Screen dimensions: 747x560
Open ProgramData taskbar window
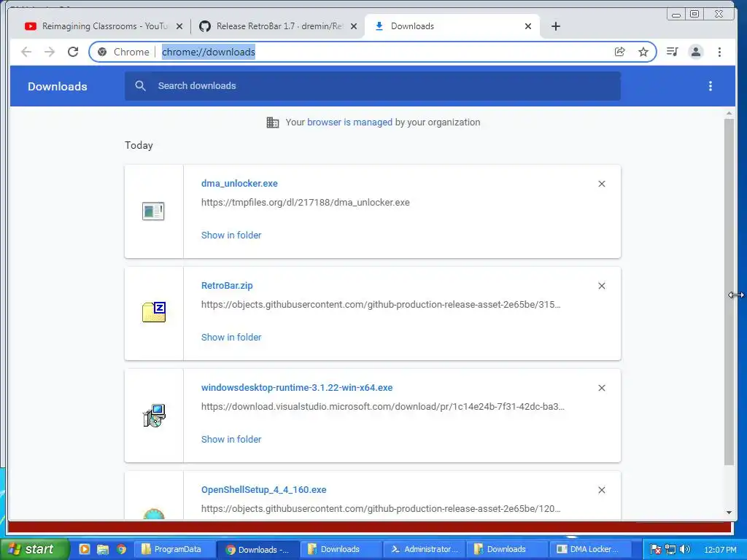pyautogui.click(x=174, y=549)
